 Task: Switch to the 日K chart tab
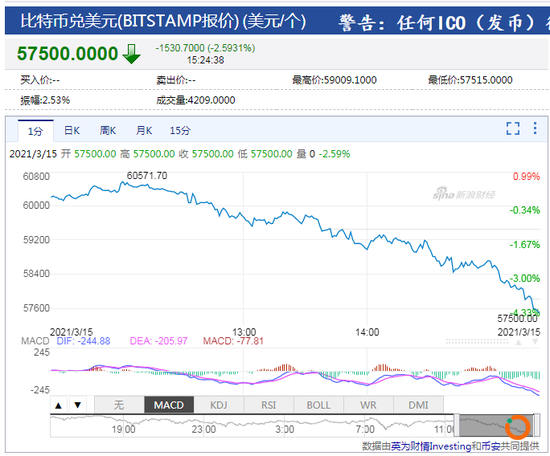coord(72,131)
